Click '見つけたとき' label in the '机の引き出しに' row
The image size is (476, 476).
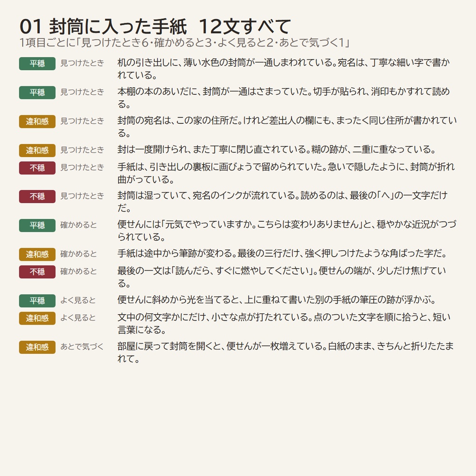(82, 63)
